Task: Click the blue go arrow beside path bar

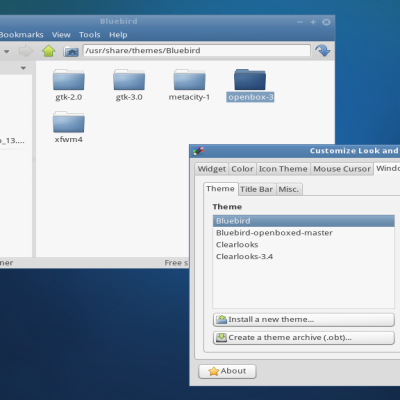Action: click(322, 51)
